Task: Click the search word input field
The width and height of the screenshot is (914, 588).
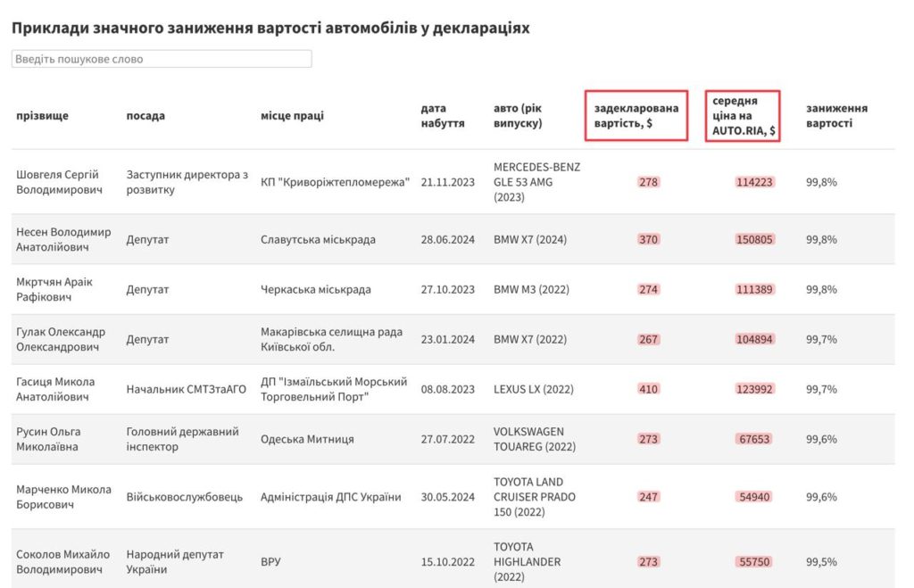Action: 162,59
